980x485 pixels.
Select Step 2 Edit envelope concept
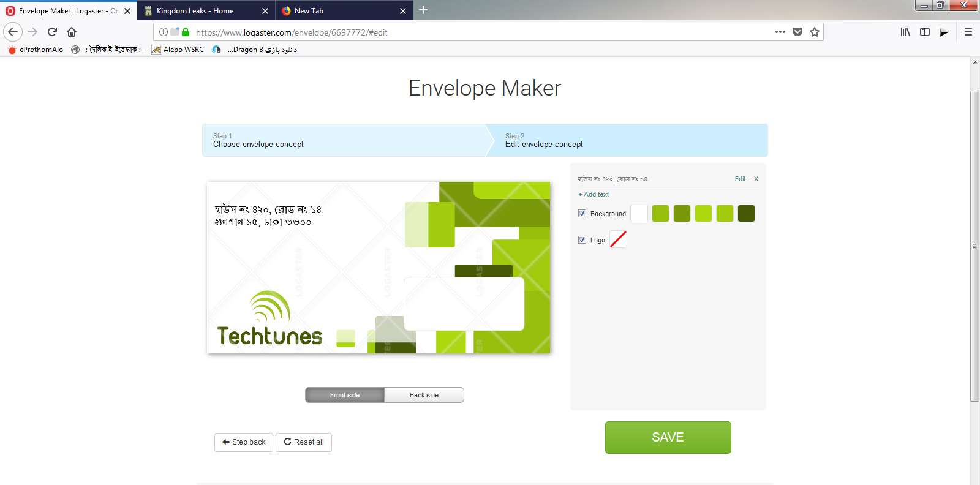631,140
